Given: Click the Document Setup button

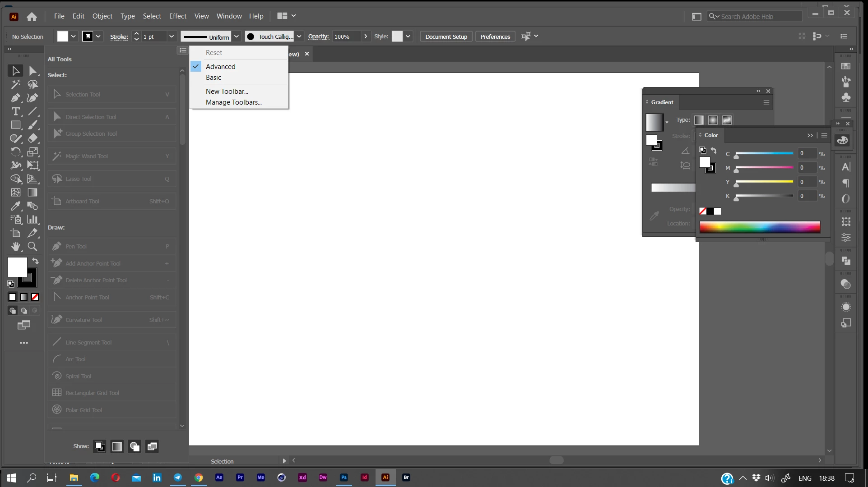Looking at the screenshot, I should pyautogui.click(x=446, y=37).
